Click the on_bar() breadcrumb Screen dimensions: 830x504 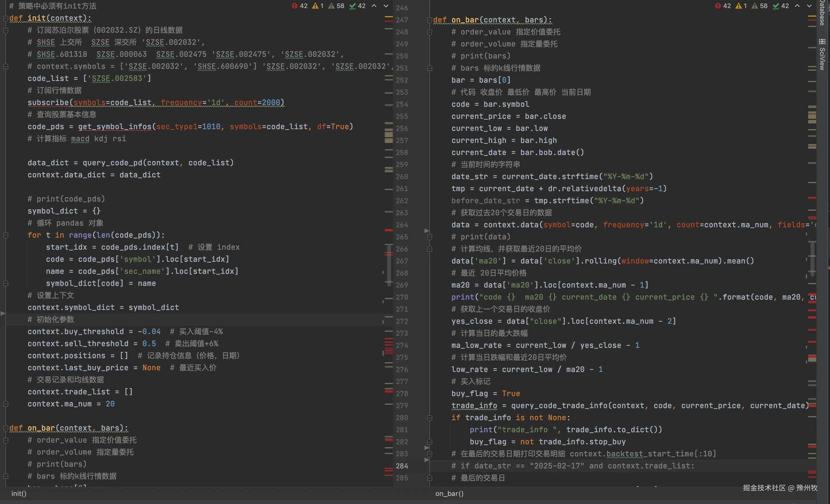pos(449,494)
